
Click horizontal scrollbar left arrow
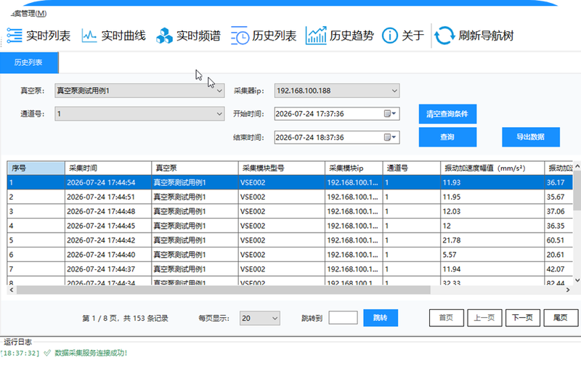12,290
